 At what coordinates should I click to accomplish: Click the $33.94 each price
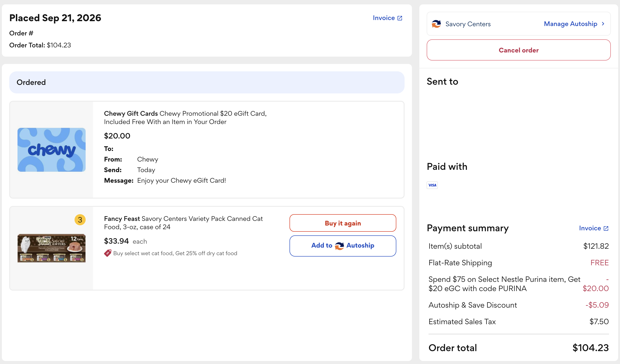coord(125,241)
